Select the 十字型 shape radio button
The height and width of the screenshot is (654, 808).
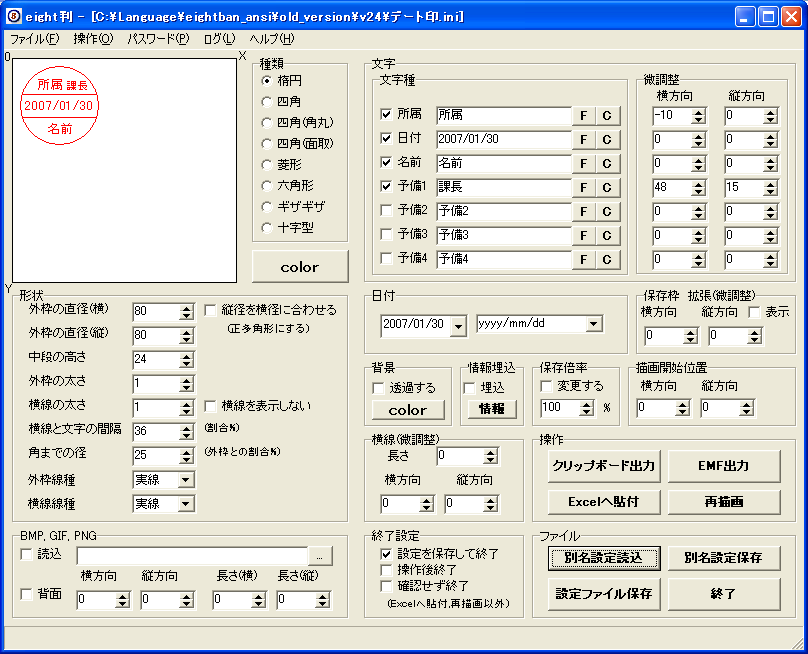266,228
